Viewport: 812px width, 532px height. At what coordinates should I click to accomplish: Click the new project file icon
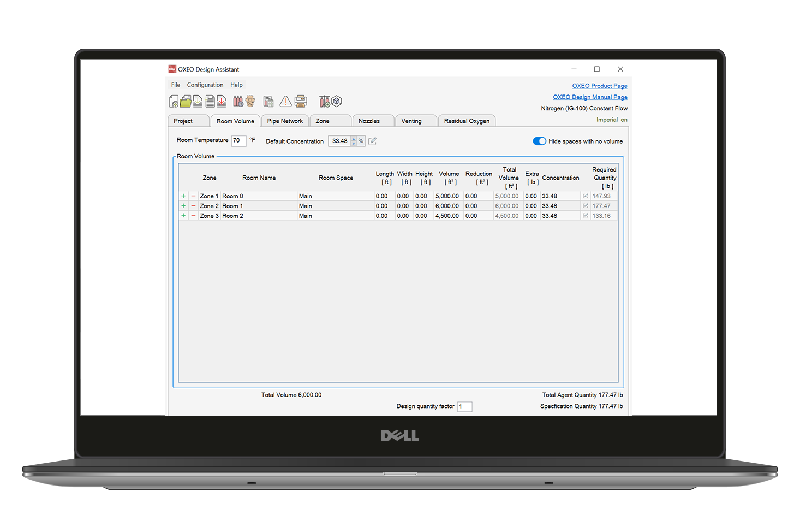click(x=174, y=102)
